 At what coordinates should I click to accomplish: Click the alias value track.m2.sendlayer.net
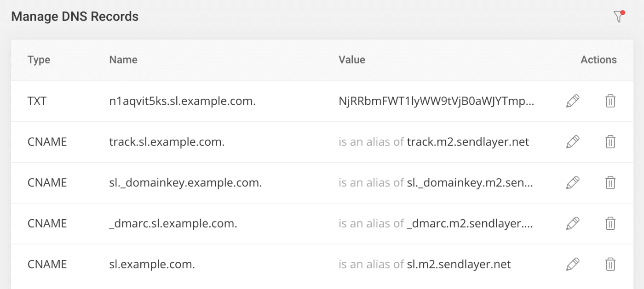click(x=467, y=142)
